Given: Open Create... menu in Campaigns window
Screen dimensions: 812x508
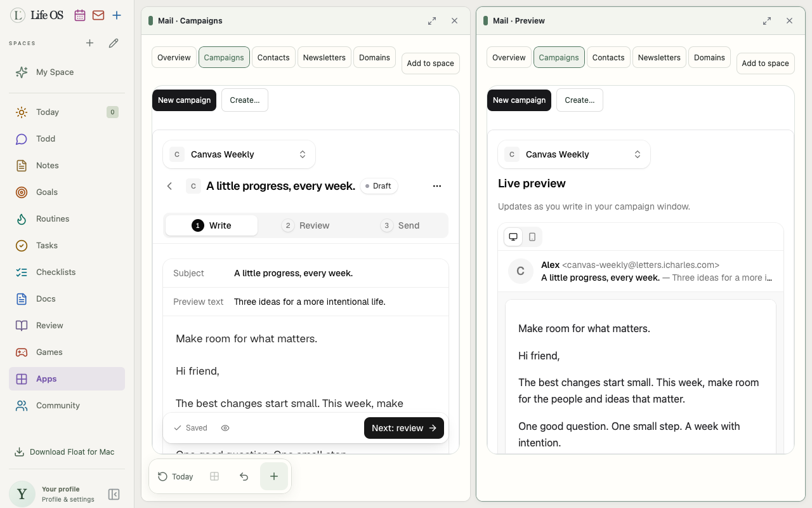Looking at the screenshot, I should pos(245,100).
